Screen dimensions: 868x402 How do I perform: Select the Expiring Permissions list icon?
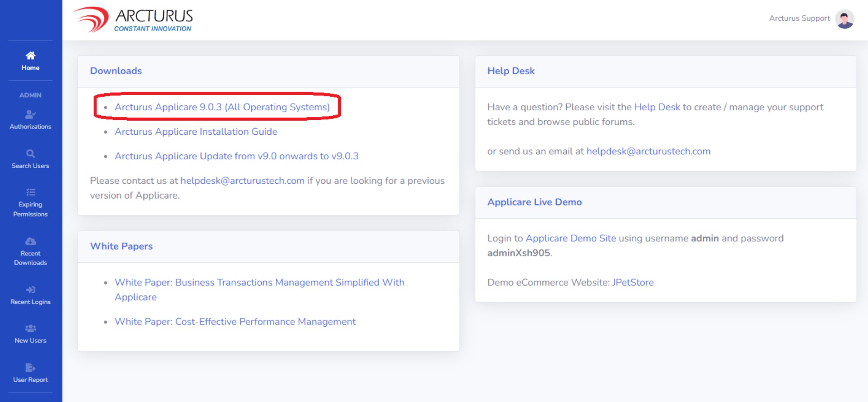(30, 192)
